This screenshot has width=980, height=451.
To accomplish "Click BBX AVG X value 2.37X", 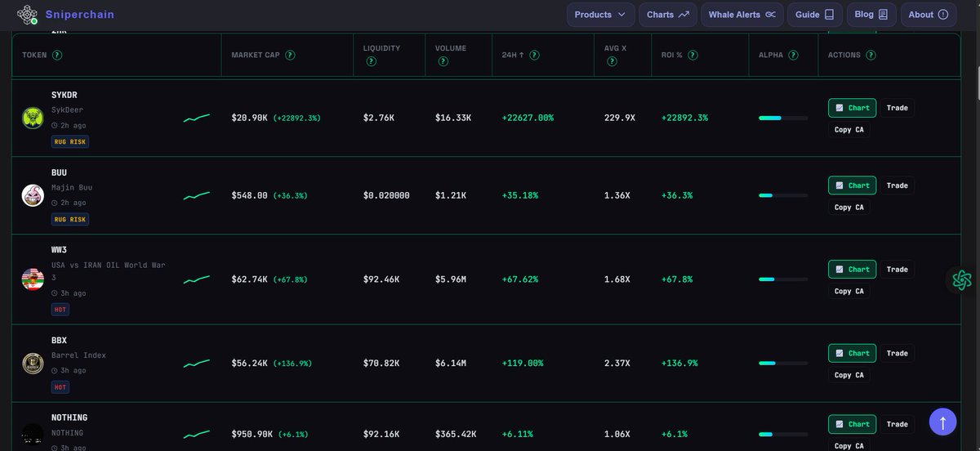I will point(617,364).
